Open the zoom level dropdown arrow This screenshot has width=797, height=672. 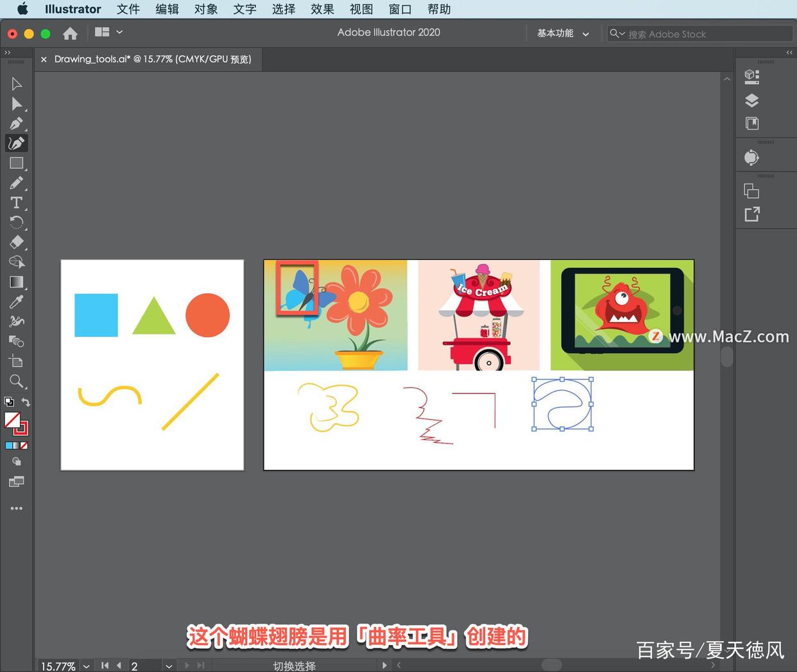pos(86,666)
